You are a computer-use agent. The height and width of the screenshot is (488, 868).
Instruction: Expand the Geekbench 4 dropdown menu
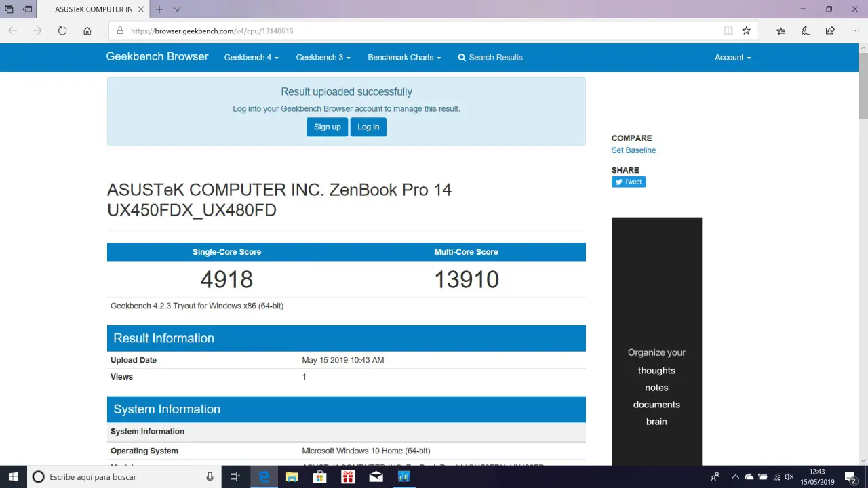[x=251, y=58]
